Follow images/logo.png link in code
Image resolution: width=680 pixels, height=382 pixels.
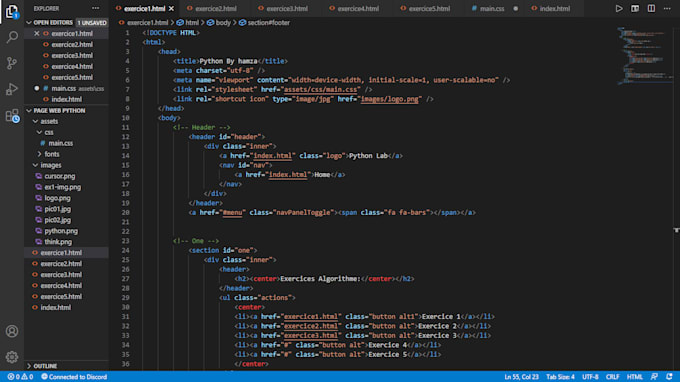tap(389, 99)
